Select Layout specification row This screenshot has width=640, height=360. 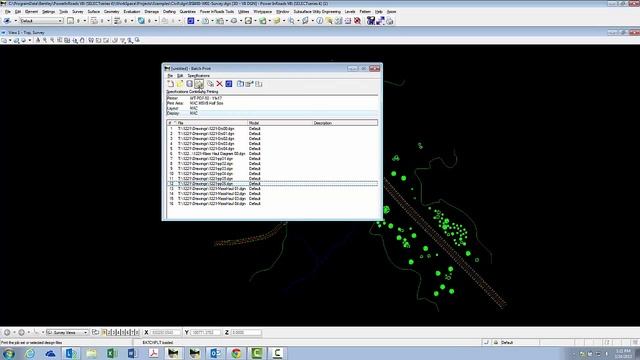click(272, 108)
